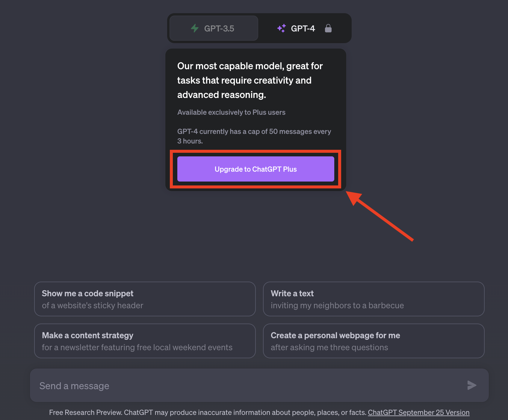This screenshot has width=508, height=420.
Task: Click the 'cap of 50 messages' notice text
Action: (x=254, y=136)
